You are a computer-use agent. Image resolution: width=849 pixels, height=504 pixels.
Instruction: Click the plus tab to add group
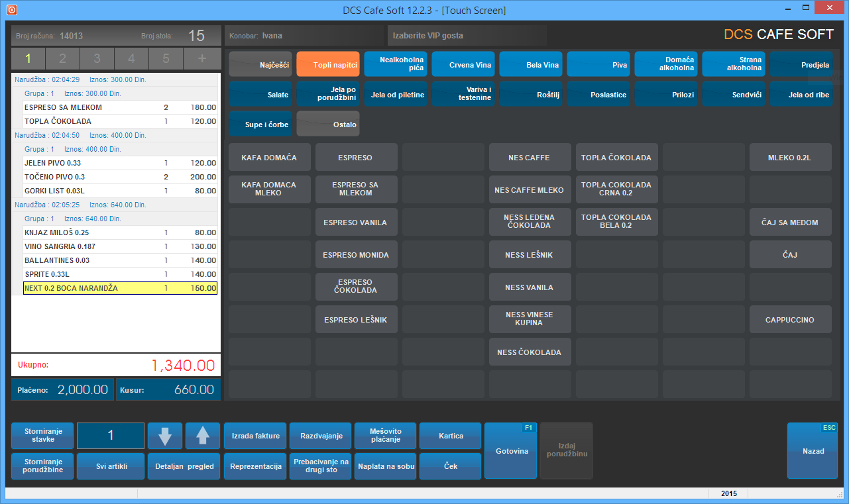click(x=203, y=58)
